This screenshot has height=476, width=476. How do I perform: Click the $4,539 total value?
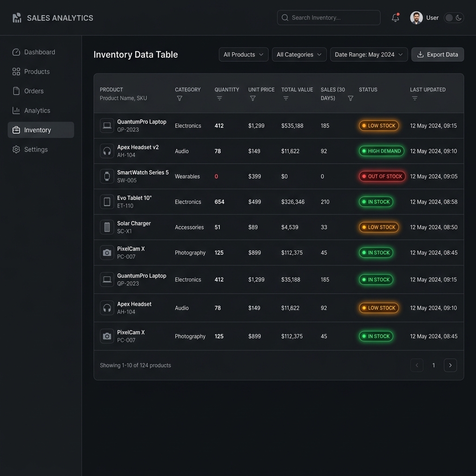click(290, 227)
